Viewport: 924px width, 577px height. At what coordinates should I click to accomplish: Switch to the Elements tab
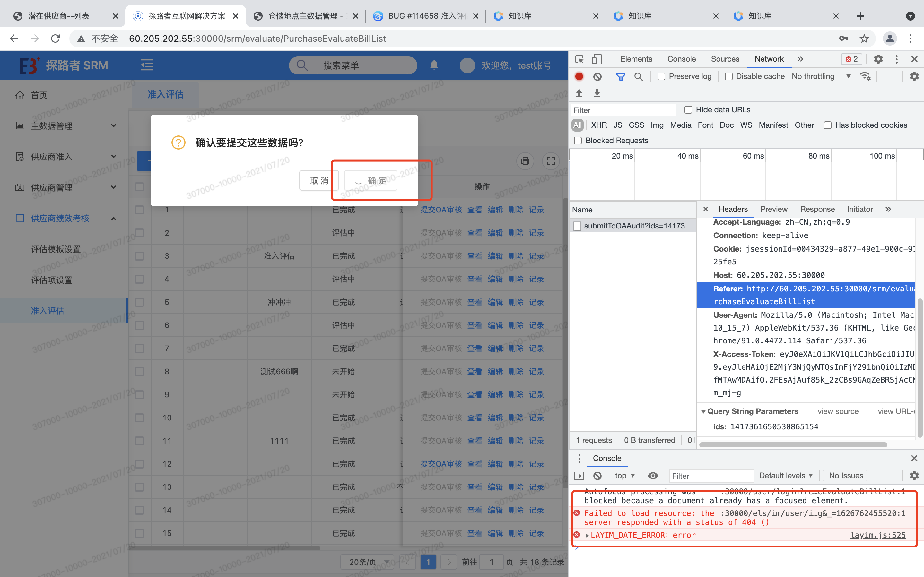pos(636,59)
